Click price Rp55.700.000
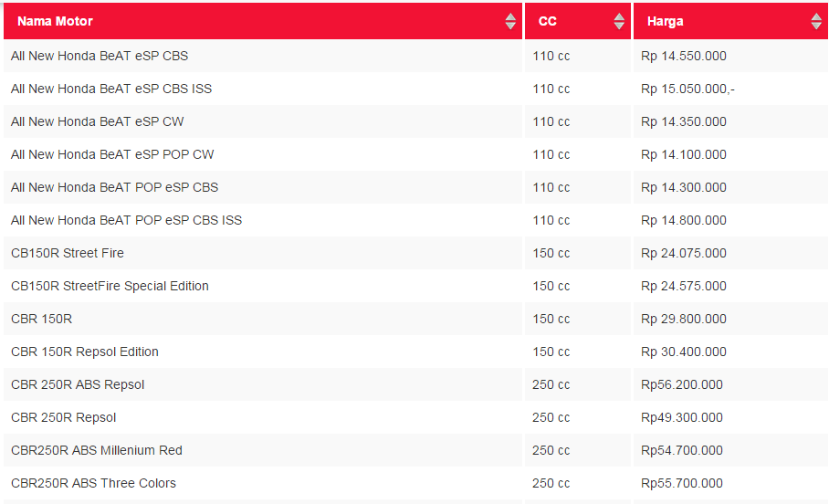This screenshot has width=829, height=504. [x=682, y=483]
